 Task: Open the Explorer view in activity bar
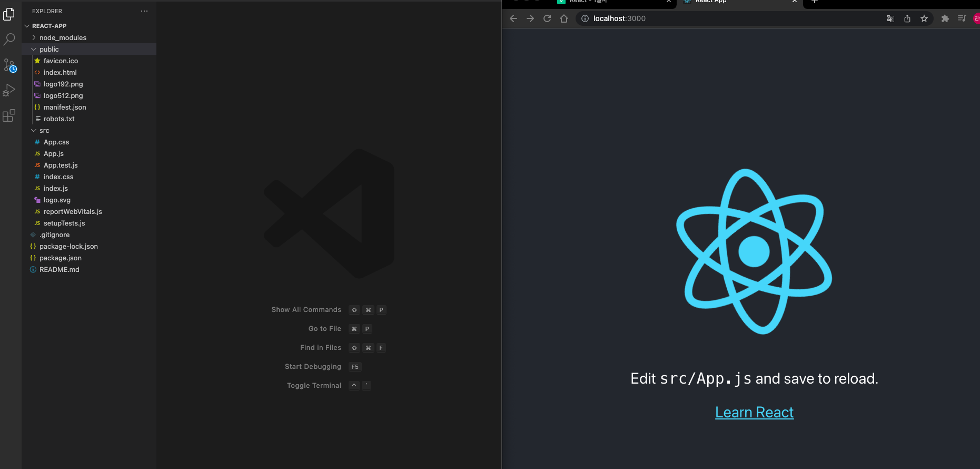pos(9,14)
